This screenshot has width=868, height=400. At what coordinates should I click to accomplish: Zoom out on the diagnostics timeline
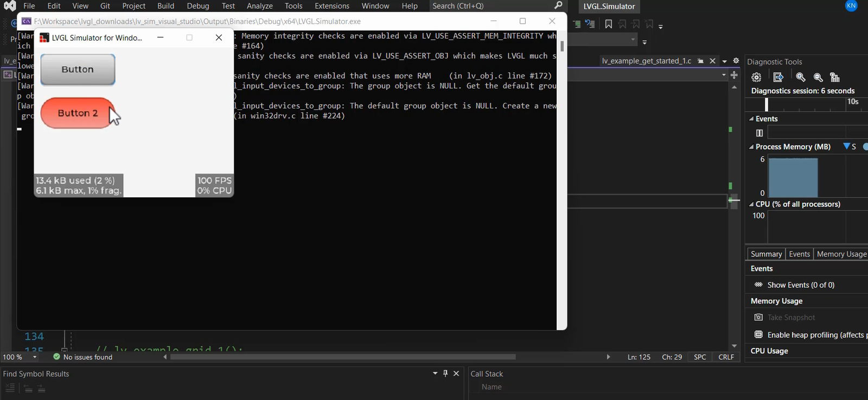click(x=819, y=77)
